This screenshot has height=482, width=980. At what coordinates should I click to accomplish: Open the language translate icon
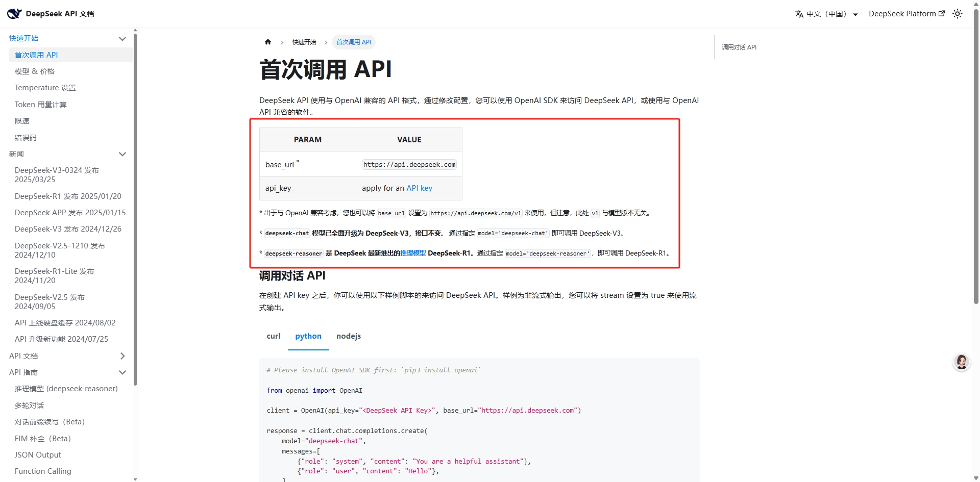click(x=799, y=14)
